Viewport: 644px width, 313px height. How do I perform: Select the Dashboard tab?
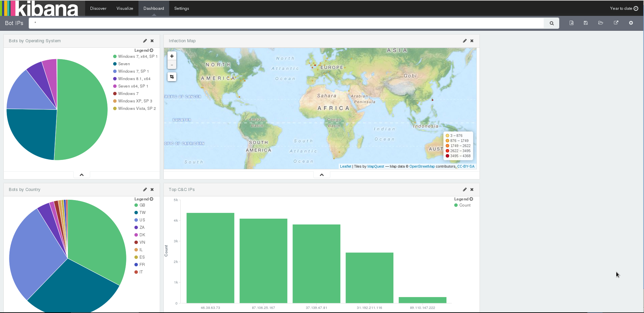(x=154, y=8)
